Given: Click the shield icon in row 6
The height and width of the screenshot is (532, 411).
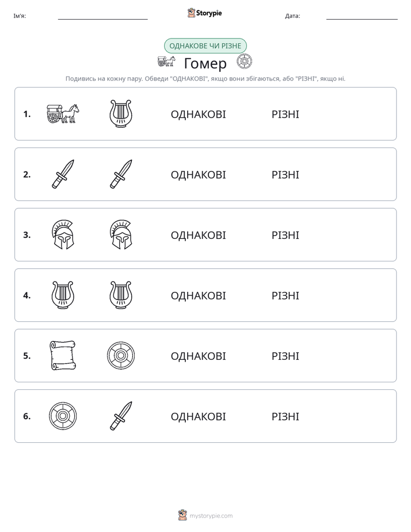Looking at the screenshot, I should click(x=63, y=416).
